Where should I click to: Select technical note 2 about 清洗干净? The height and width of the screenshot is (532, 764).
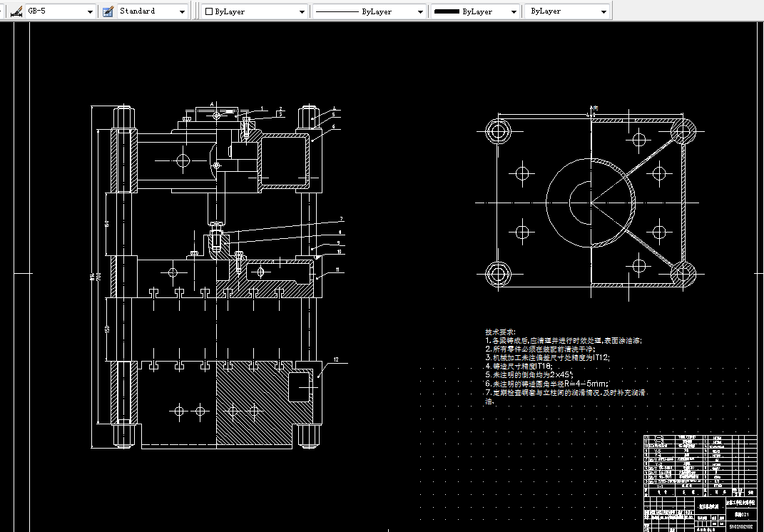[x=540, y=349]
